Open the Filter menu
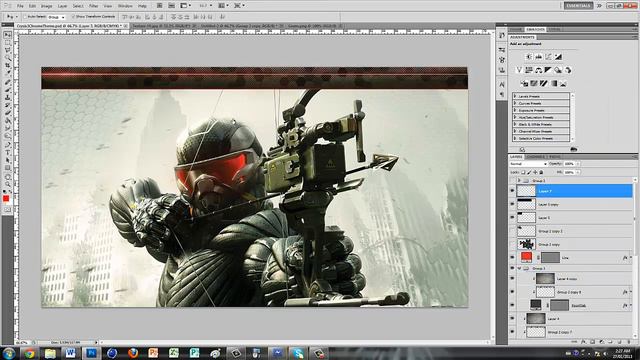The width and height of the screenshot is (640, 360). tap(93, 6)
